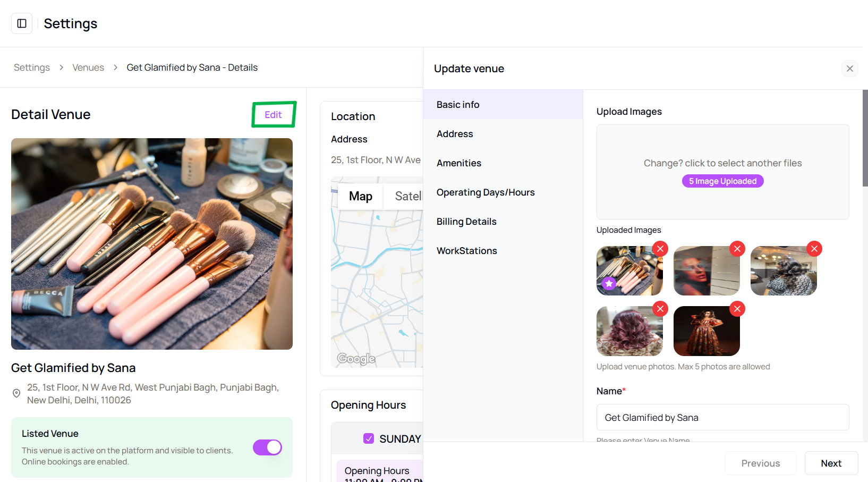The height and width of the screenshot is (482, 868).
Task: Open the Operating Days/Hours section
Action: [503, 192]
